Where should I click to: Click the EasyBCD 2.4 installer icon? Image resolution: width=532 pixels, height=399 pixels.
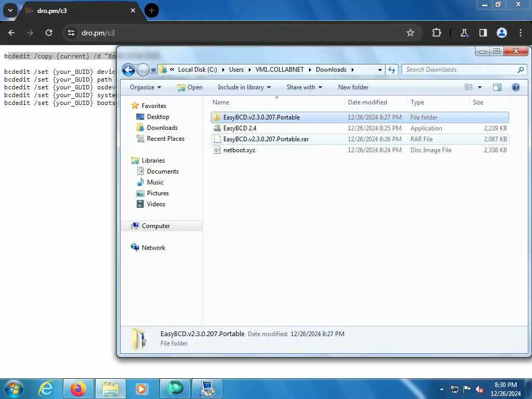pos(217,128)
